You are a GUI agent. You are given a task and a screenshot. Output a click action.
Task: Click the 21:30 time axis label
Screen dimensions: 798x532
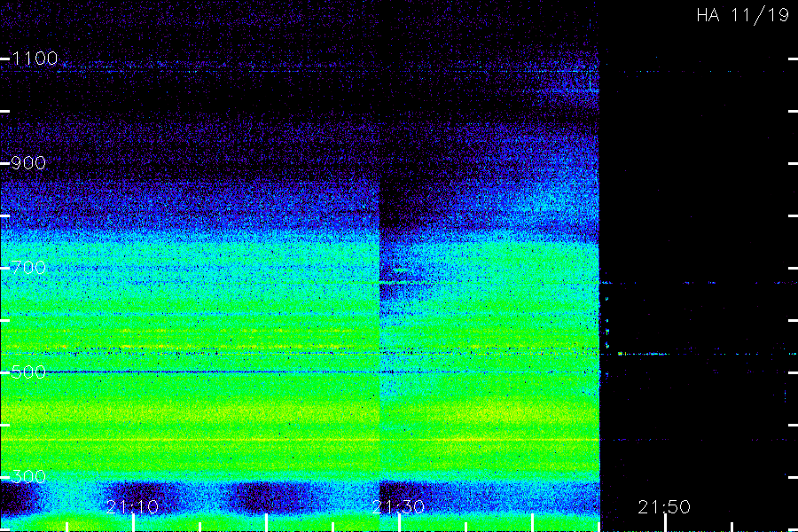(x=398, y=506)
